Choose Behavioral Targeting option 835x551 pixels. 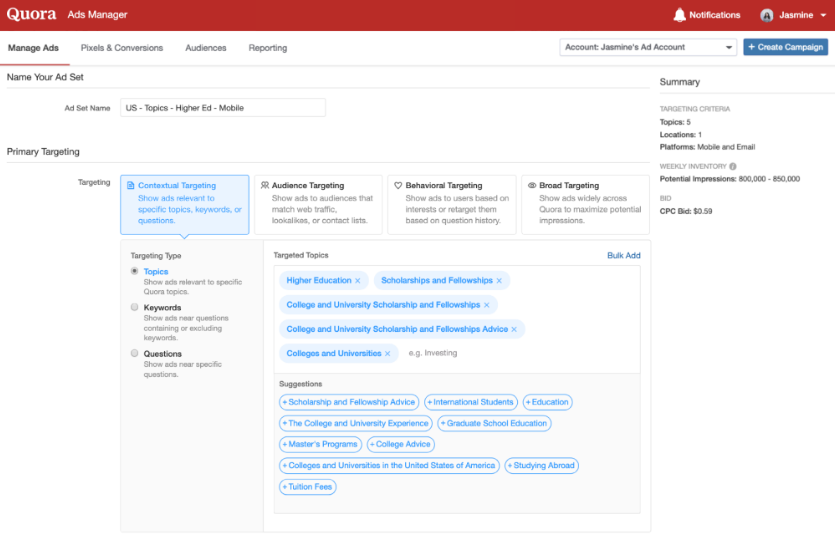(452, 204)
